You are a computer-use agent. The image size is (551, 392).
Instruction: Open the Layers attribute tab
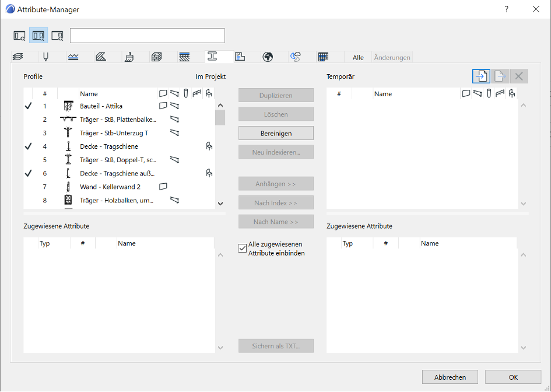pyautogui.click(x=18, y=57)
